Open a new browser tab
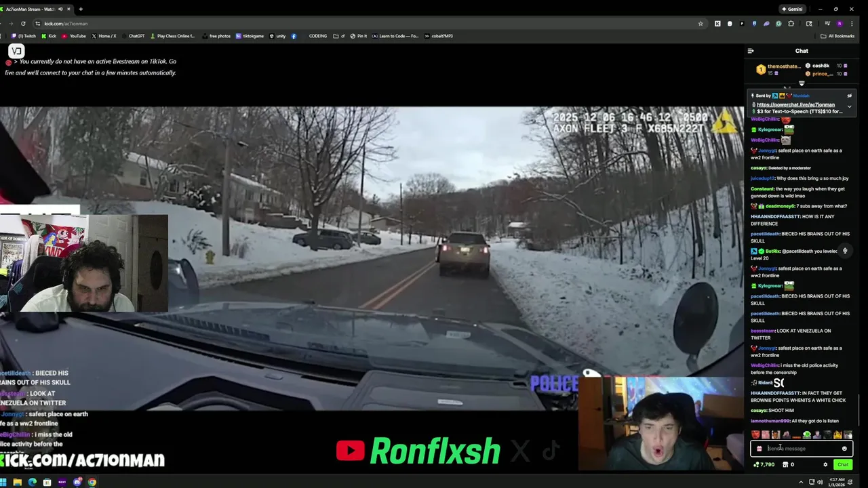This screenshot has width=868, height=488. tap(81, 9)
